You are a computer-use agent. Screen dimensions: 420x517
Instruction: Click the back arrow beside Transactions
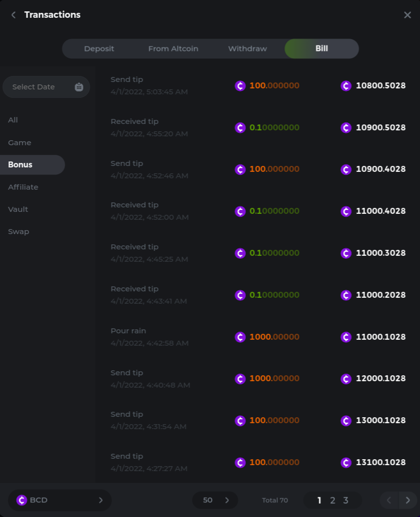click(13, 15)
